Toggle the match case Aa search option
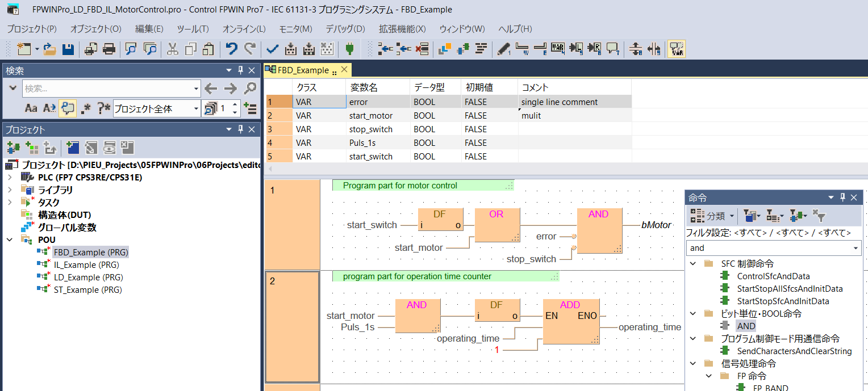Image resolution: width=868 pixels, height=391 pixels. tap(31, 108)
